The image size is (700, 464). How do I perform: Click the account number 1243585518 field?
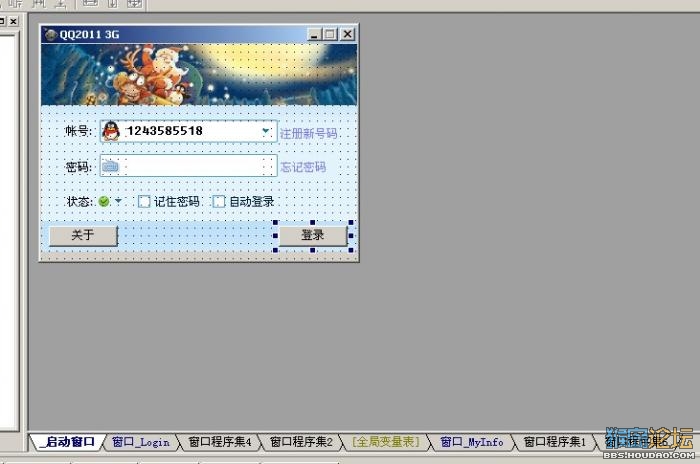(188, 131)
